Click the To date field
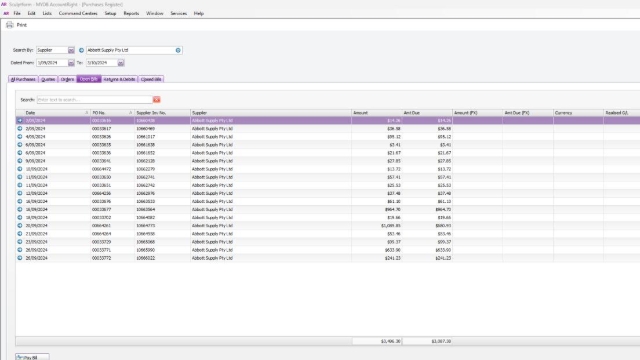 point(102,63)
